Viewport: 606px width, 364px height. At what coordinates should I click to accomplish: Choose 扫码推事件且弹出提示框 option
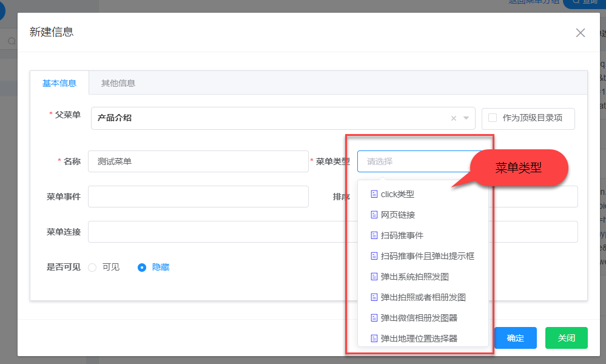click(423, 256)
